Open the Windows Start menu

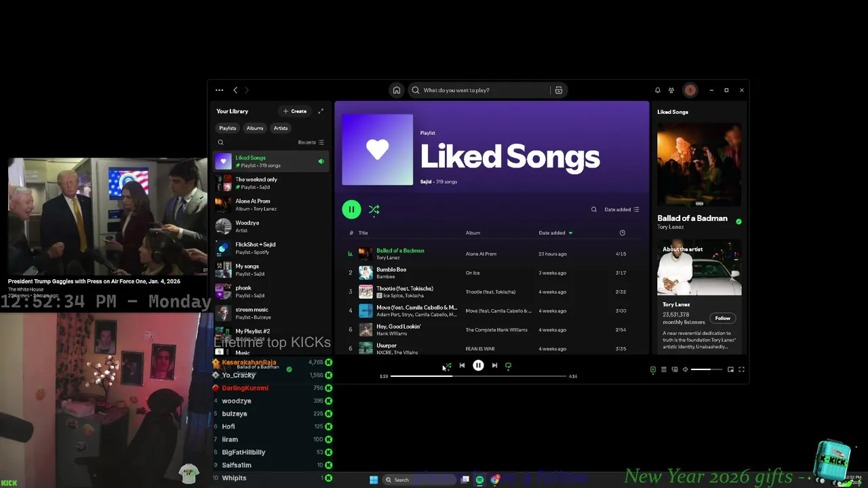[x=374, y=480]
